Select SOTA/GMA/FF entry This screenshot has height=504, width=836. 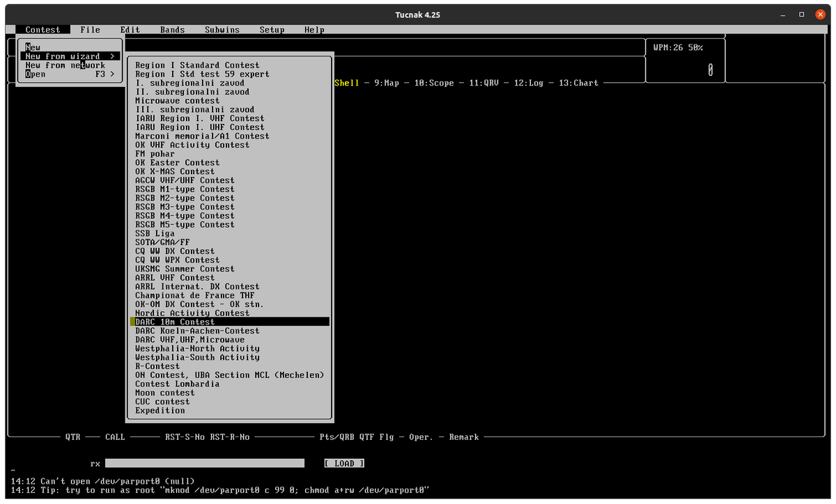(x=229, y=242)
